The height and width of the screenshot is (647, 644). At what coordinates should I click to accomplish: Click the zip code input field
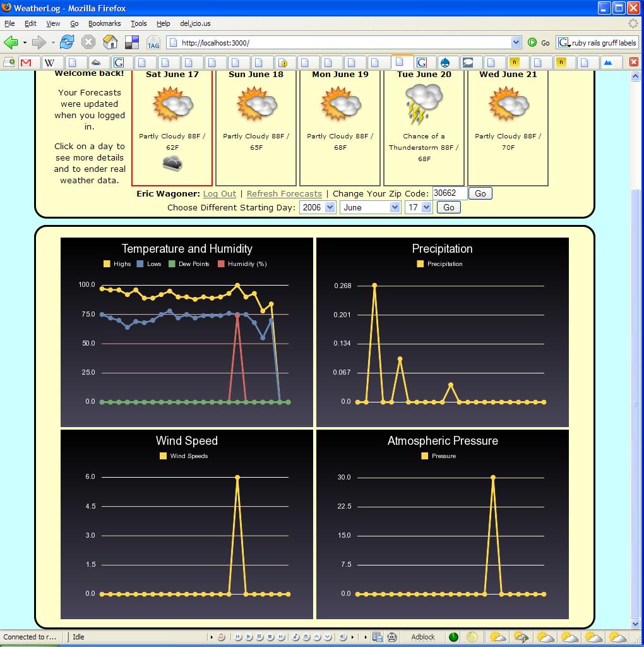(450, 193)
